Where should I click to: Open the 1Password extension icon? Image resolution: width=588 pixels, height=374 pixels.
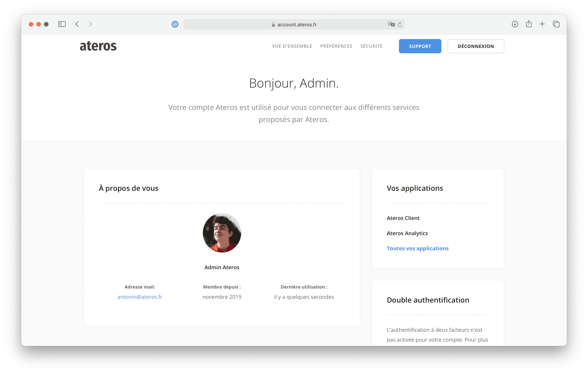pos(175,24)
